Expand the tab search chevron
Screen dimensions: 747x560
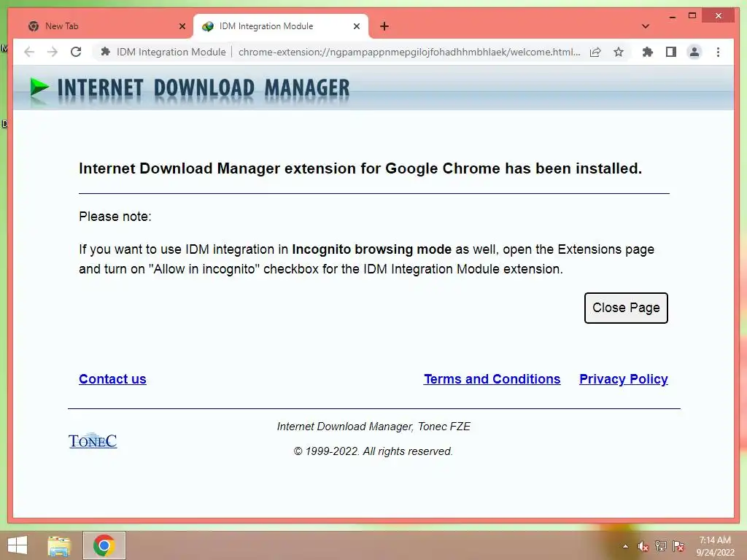point(646,26)
